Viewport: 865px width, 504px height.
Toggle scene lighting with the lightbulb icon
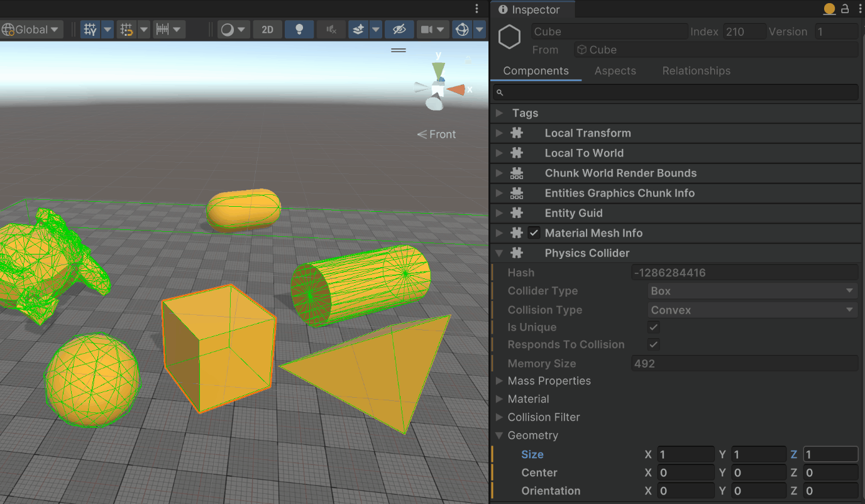click(x=299, y=30)
